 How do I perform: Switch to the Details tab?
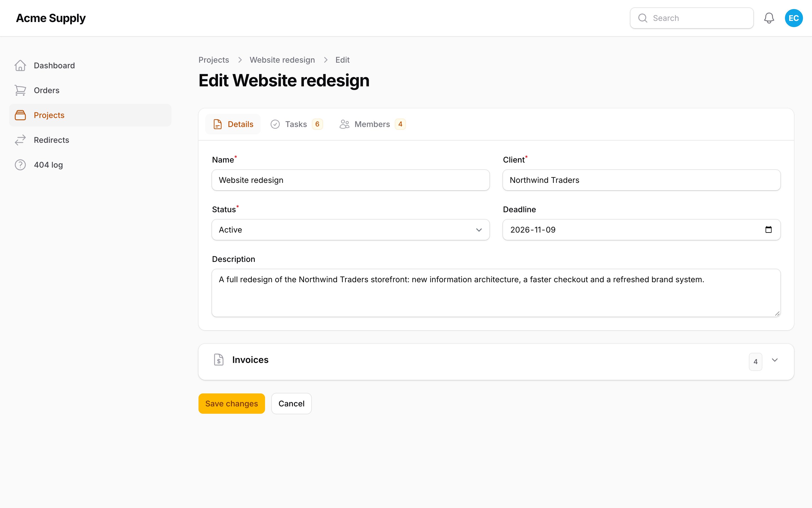click(233, 124)
